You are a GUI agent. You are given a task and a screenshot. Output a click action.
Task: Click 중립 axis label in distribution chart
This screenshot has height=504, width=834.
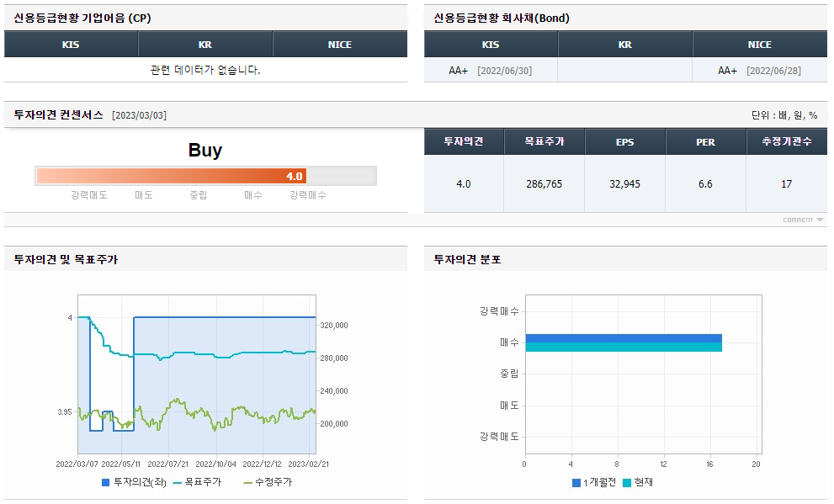pos(509,374)
